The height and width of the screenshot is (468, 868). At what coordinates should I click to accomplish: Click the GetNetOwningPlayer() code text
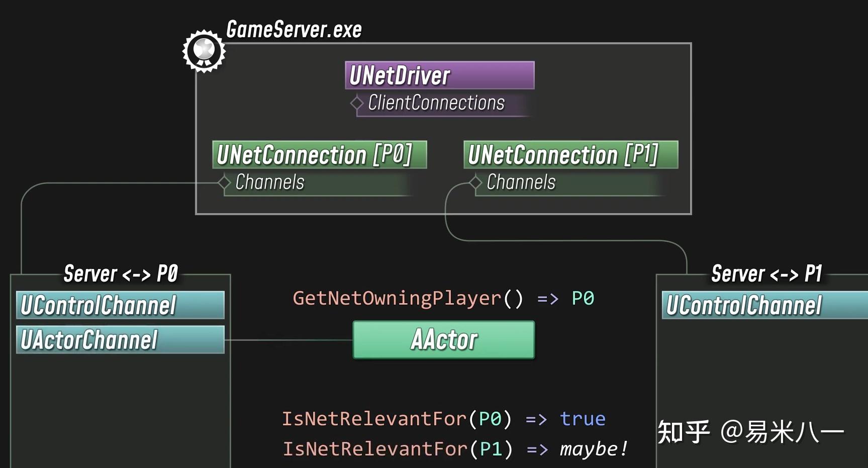(408, 298)
